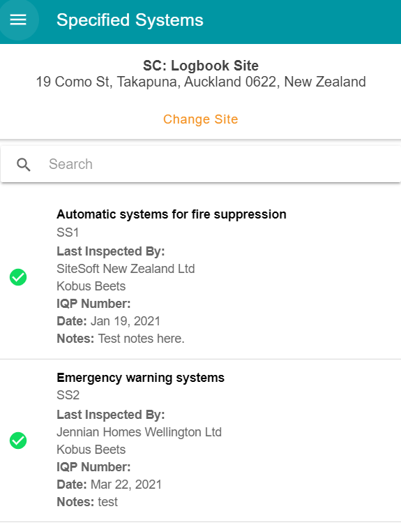Click the SS2 system code
This screenshot has width=401, height=532.
(x=68, y=395)
